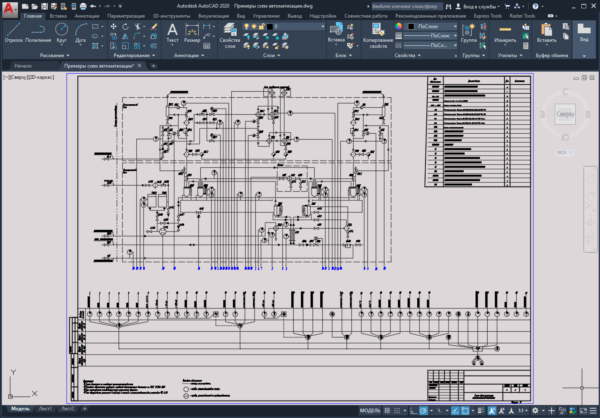The image size is (600, 418).
Task: Click the Группа group tool
Action: (468, 33)
